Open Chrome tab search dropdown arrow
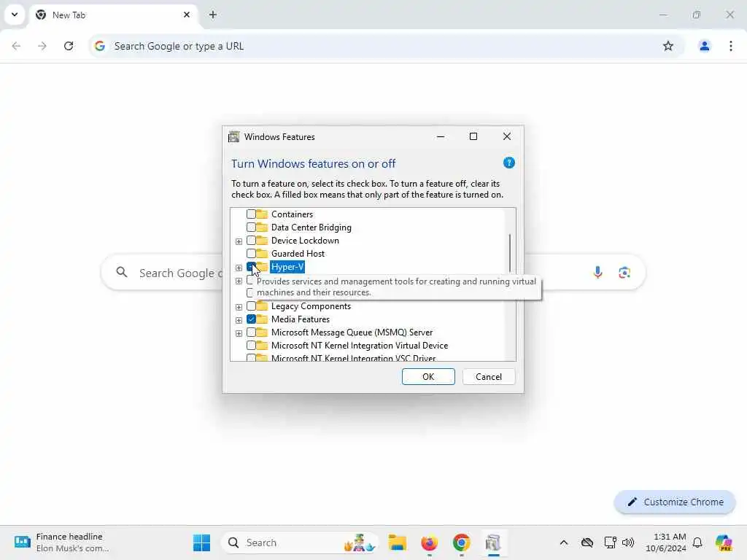Image resolution: width=747 pixels, height=560 pixels. [15, 15]
